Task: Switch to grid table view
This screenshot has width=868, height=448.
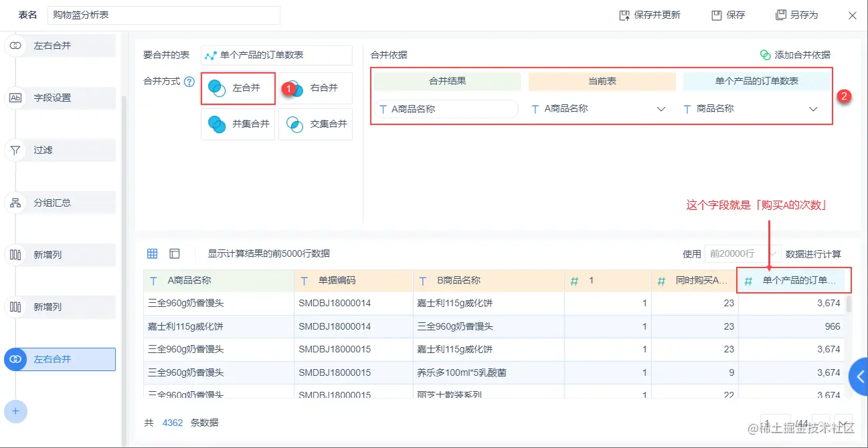Action: pyautogui.click(x=152, y=253)
